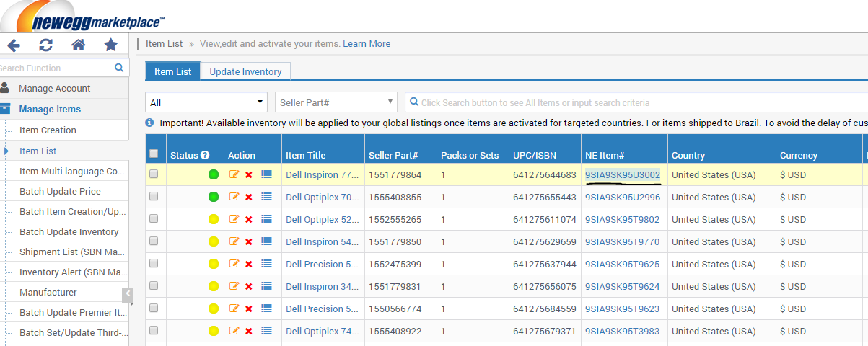
Task: Check the box for Dell Optiplex 52 row
Action: (x=153, y=218)
